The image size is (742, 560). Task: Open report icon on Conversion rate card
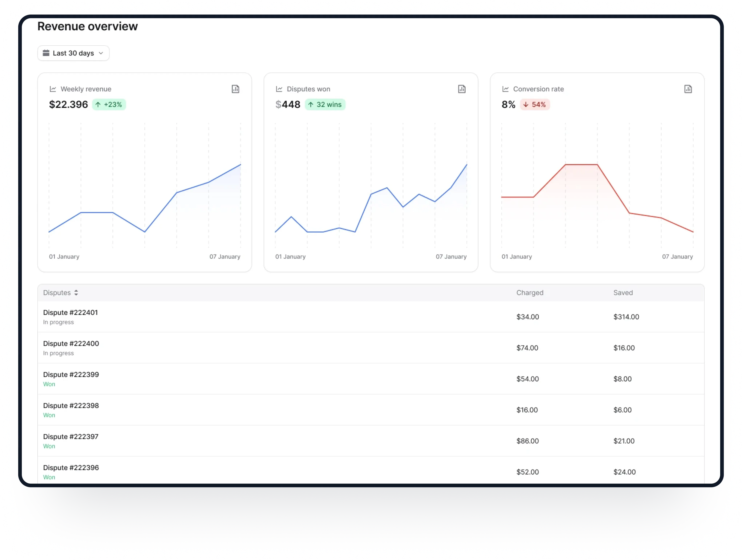(688, 89)
